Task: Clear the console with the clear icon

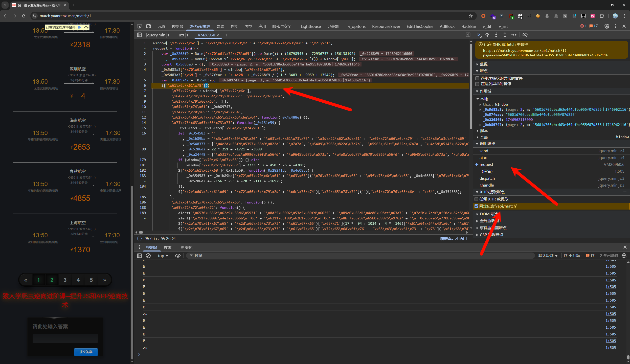Action: (148, 256)
